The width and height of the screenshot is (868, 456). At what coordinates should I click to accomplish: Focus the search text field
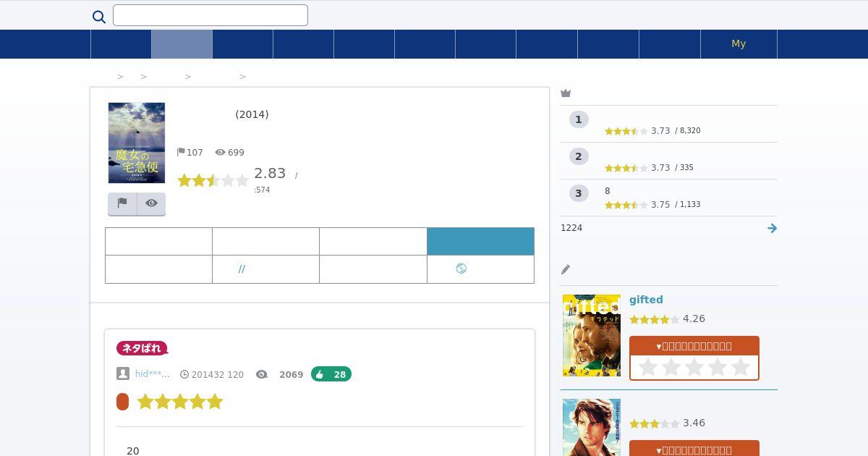(x=210, y=15)
